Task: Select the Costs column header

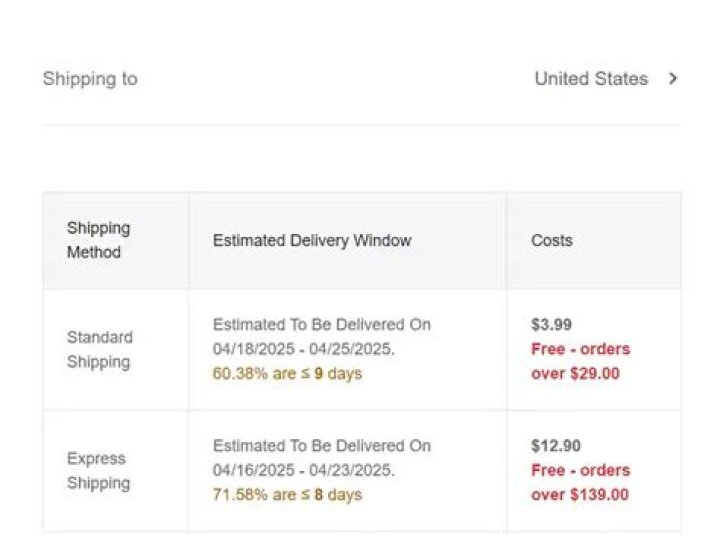Action: tap(552, 240)
